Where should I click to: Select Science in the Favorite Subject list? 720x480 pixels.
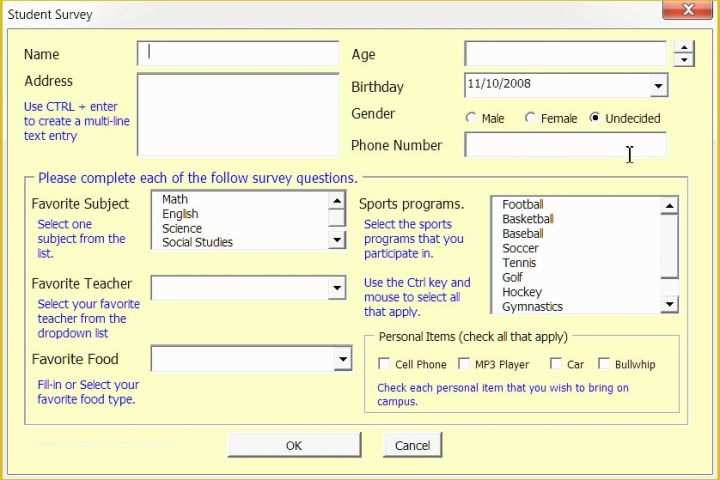tap(182, 228)
